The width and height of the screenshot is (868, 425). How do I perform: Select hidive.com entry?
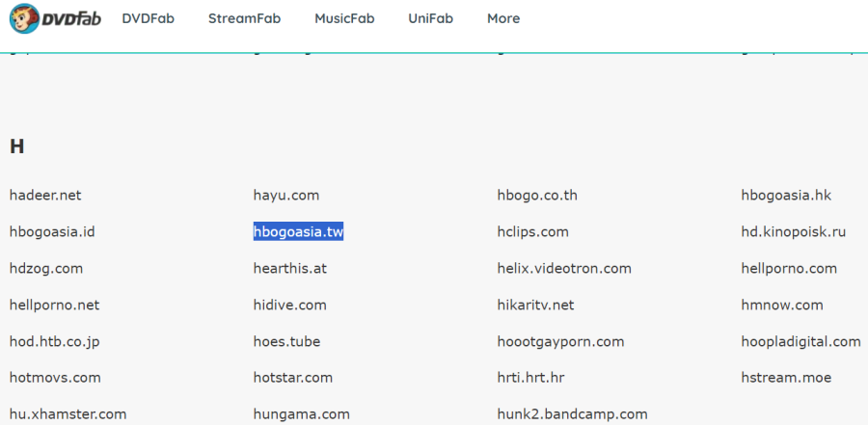pos(290,305)
